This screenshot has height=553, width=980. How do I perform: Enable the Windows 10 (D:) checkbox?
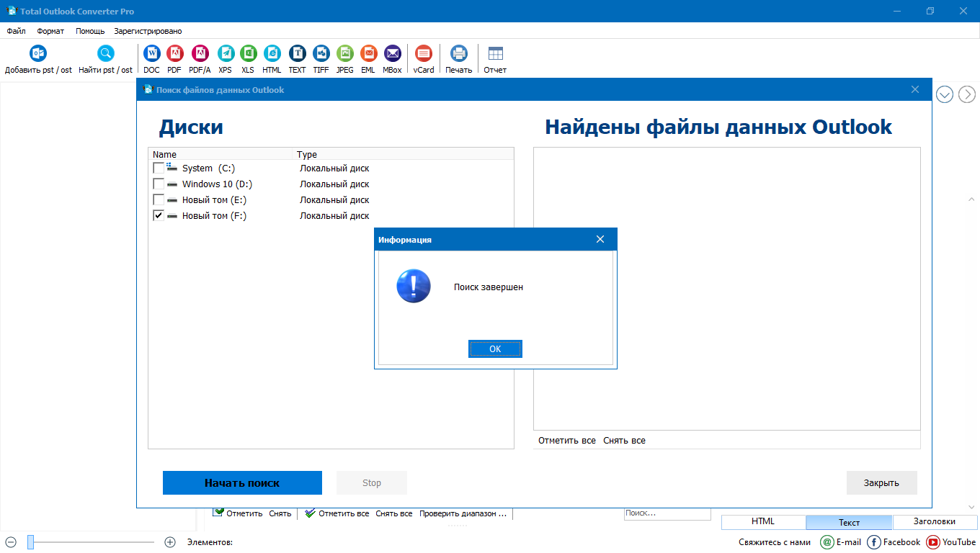[159, 184]
